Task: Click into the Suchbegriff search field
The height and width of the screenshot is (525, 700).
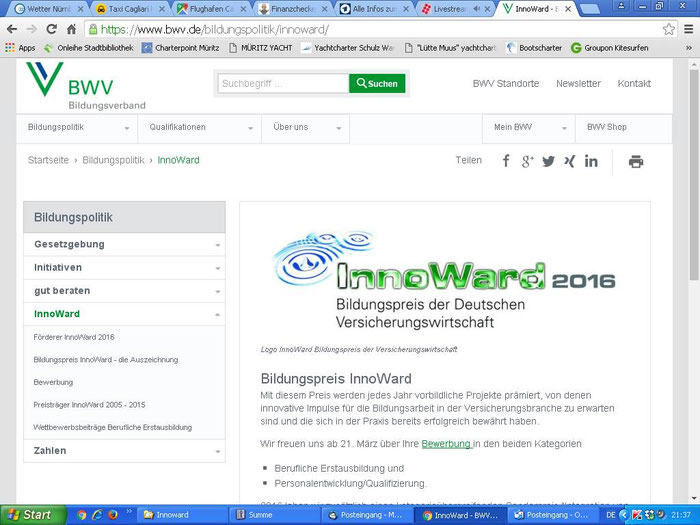Action: click(x=283, y=83)
